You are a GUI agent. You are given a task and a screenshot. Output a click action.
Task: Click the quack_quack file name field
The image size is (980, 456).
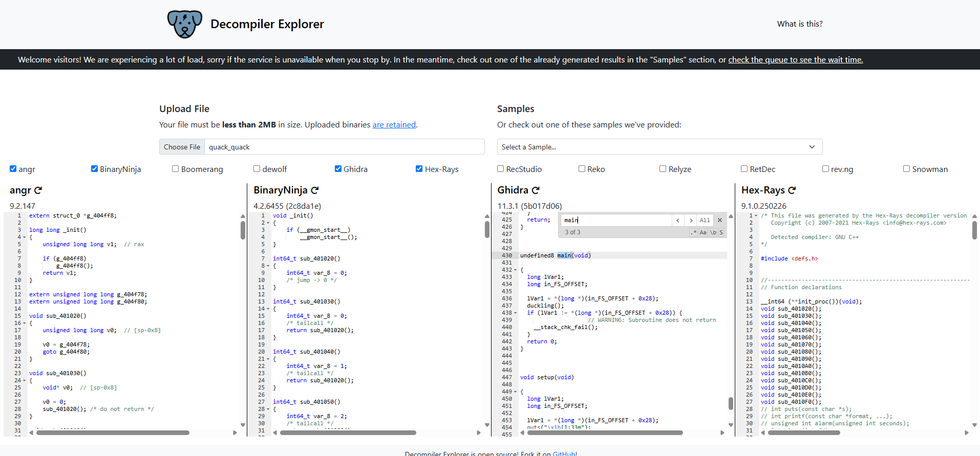pos(344,147)
